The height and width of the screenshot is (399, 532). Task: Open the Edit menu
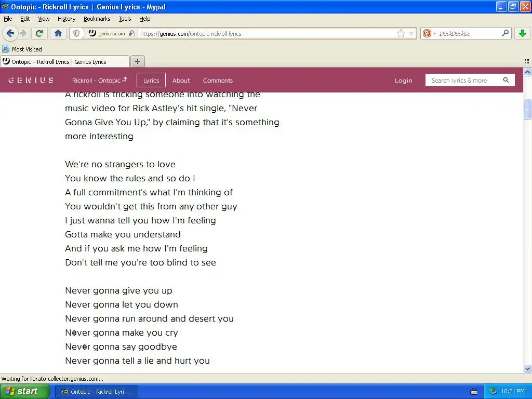click(x=25, y=19)
